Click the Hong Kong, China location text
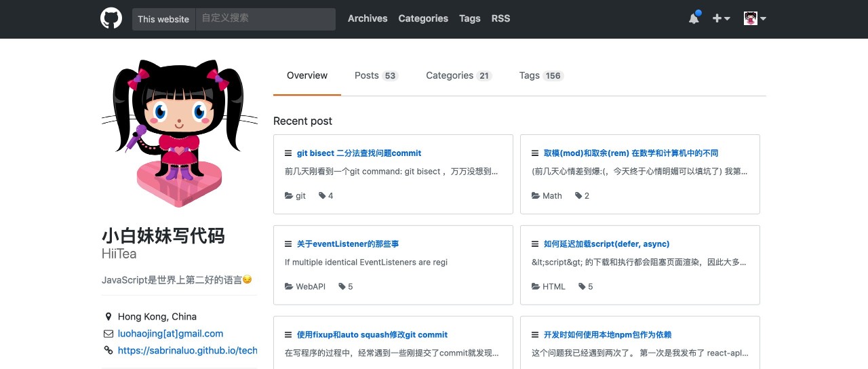 pyautogui.click(x=157, y=317)
